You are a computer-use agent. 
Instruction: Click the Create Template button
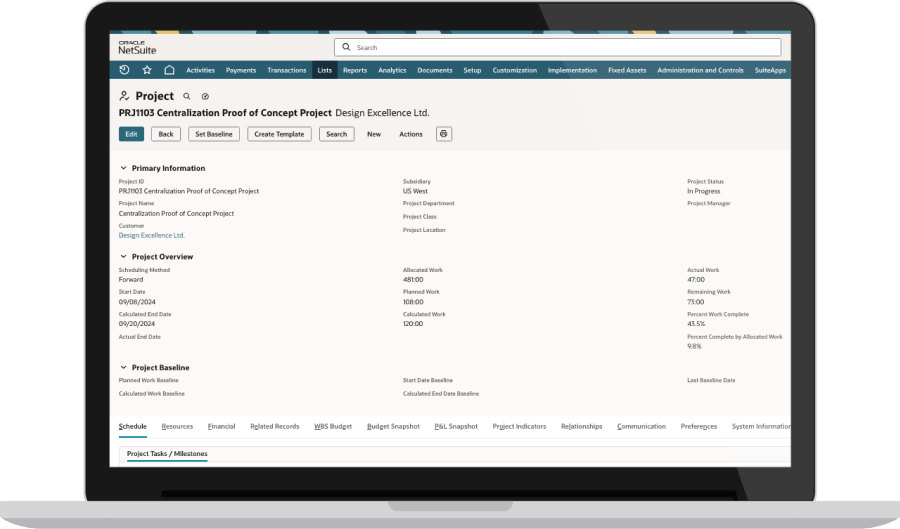point(279,134)
